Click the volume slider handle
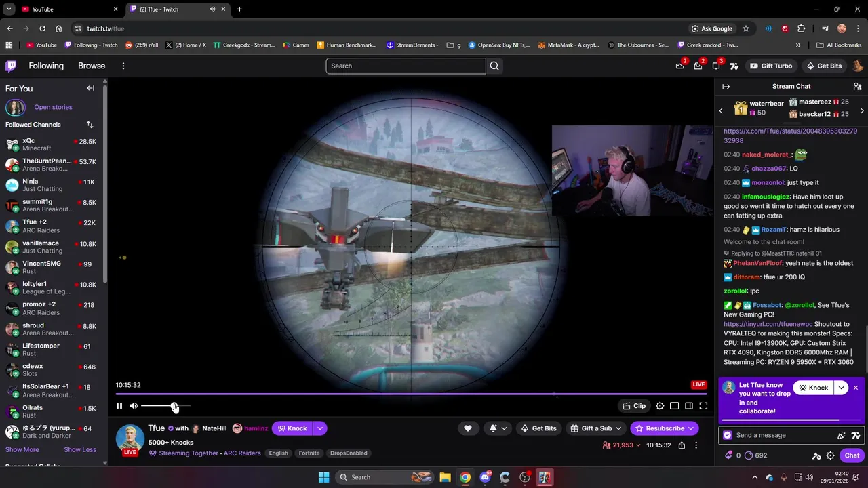 [174, 406]
